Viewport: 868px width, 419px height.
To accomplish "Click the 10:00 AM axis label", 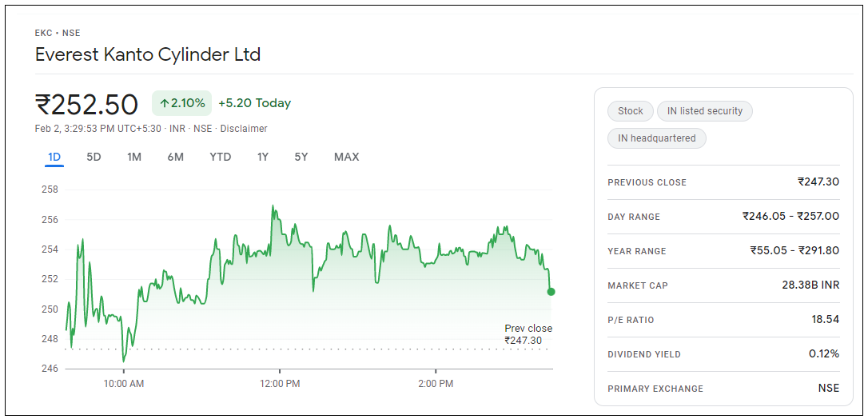I will coord(123,384).
